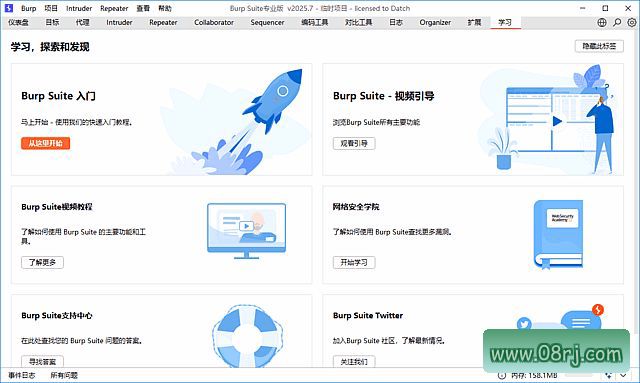This screenshot has width=640, height=383.
Task: Minimize the Burp Suite window
Action: point(582,8)
